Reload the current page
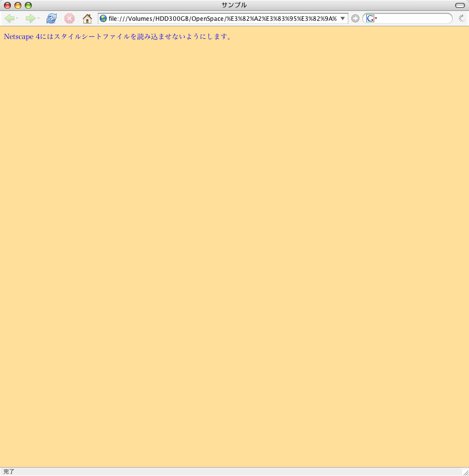Screen dimensions: 469x476 (x=51, y=18)
